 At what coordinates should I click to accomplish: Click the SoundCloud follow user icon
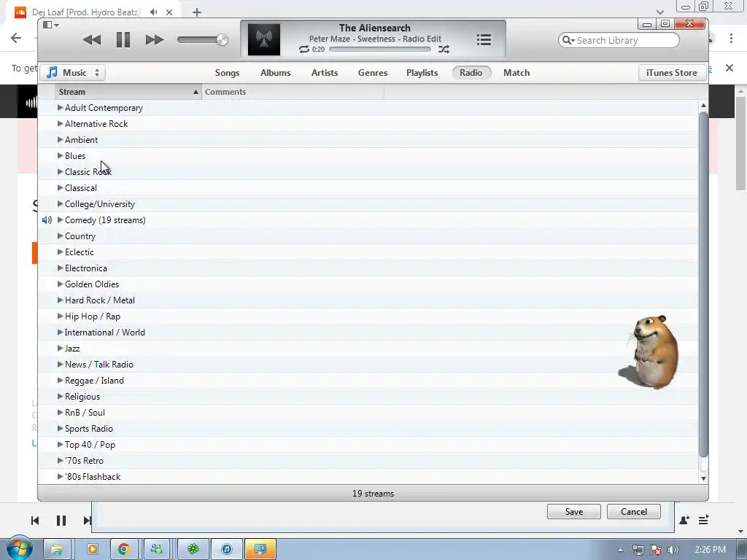(684, 520)
